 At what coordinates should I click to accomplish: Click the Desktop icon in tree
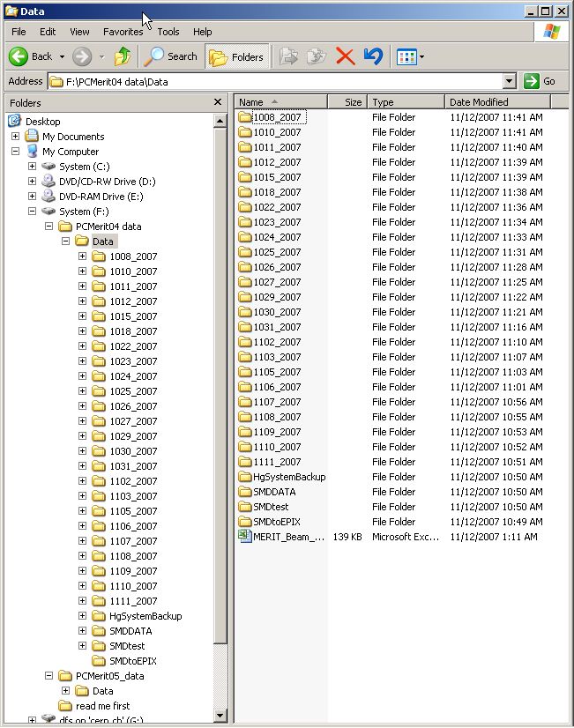(14, 121)
